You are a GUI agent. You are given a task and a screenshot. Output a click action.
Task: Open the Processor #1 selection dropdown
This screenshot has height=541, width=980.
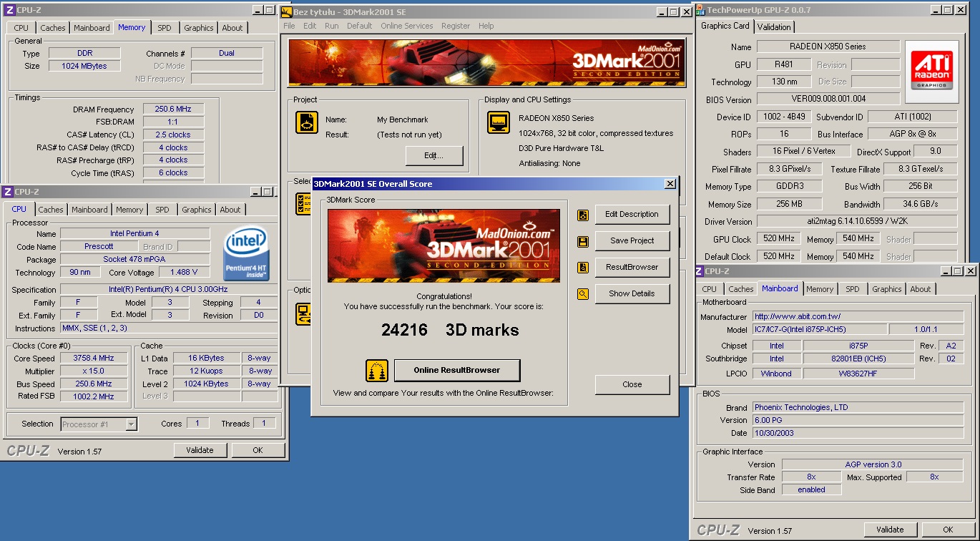pyautogui.click(x=131, y=424)
